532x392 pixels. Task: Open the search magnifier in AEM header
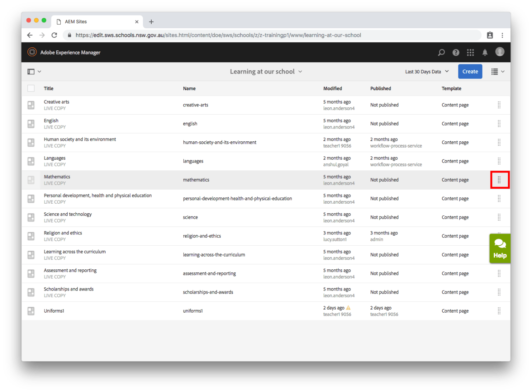click(441, 52)
